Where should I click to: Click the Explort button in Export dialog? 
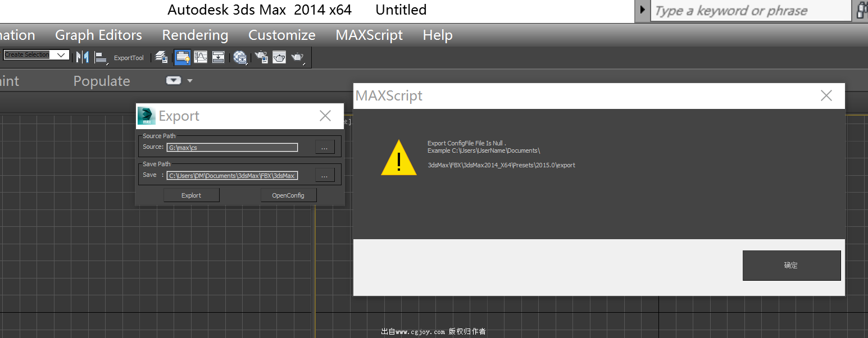click(x=192, y=195)
